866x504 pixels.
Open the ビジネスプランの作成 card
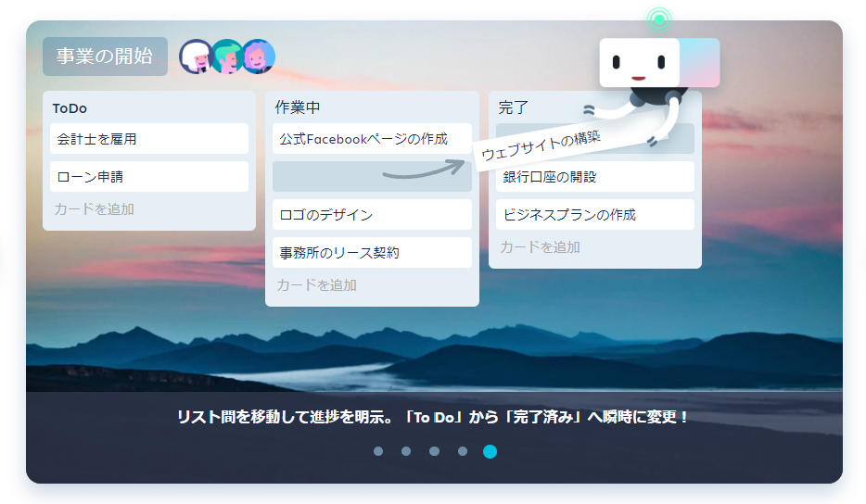tap(595, 215)
